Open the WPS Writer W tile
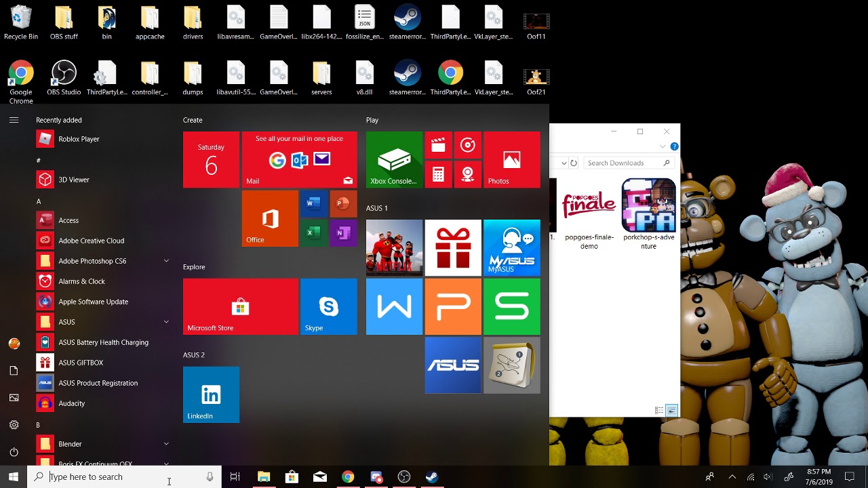Viewport: 868px width, 488px height. (x=394, y=306)
